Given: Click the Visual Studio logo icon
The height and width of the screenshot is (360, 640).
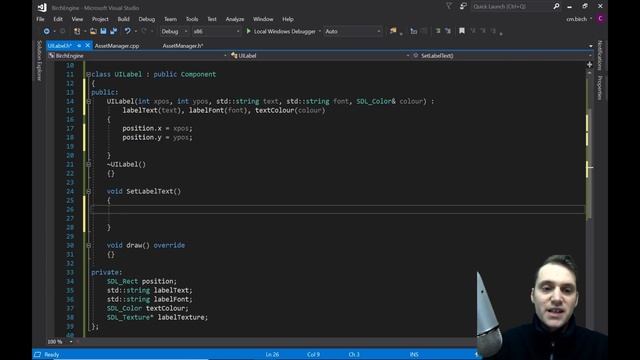Looking at the screenshot, I should click(x=42, y=7).
